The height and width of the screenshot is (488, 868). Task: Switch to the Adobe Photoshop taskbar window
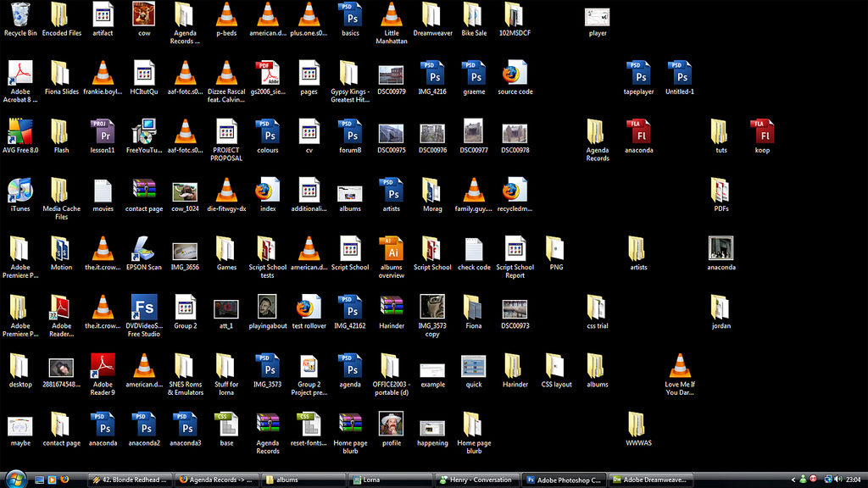coord(563,480)
